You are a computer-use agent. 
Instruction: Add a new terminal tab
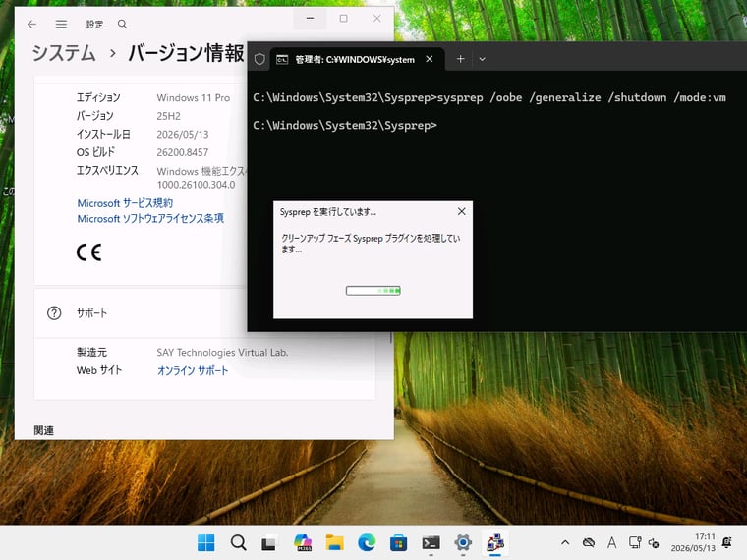coord(460,59)
